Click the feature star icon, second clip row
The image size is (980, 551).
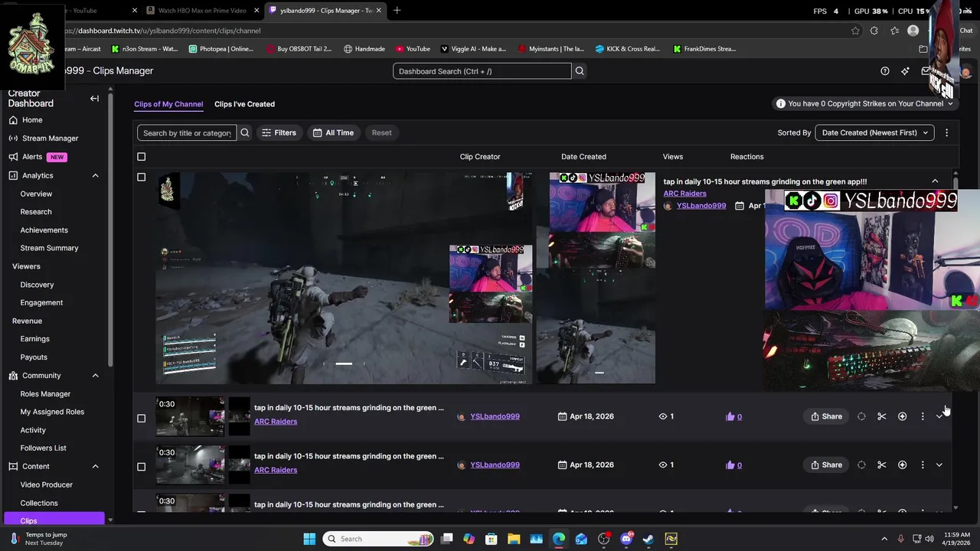point(902,417)
